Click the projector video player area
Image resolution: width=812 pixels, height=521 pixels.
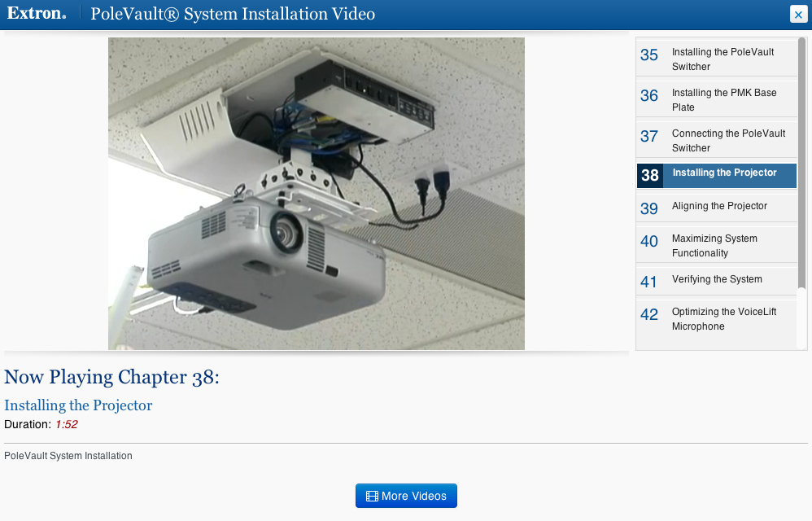pyautogui.click(x=317, y=194)
